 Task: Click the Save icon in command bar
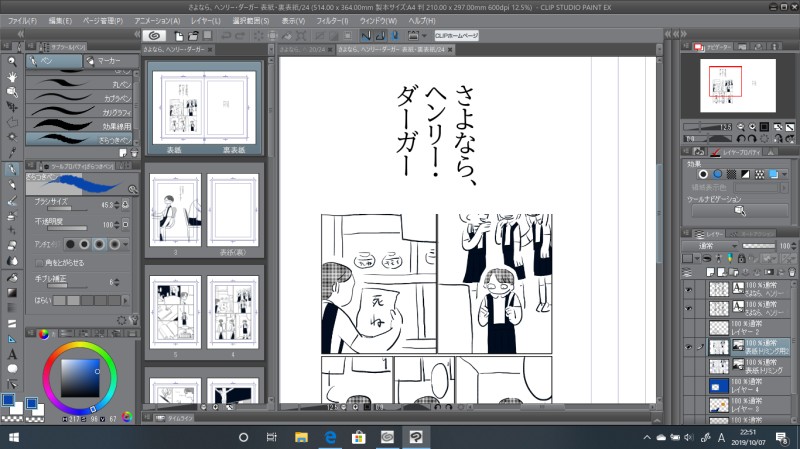click(208, 35)
